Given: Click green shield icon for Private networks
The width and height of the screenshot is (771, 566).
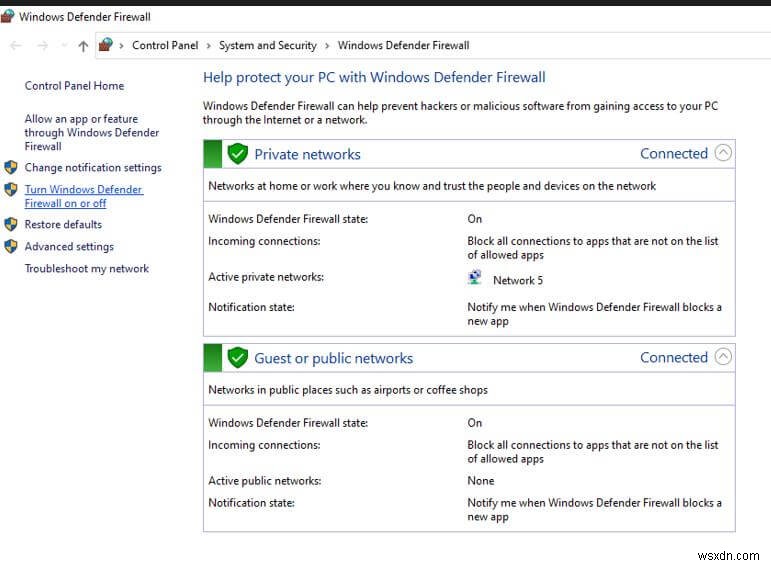Looking at the screenshot, I should pyautogui.click(x=237, y=154).
